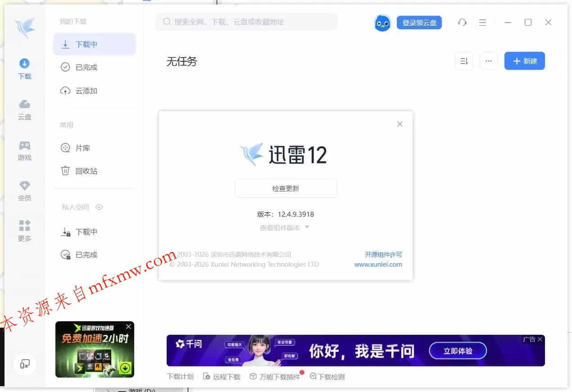Open the 下载 section in left rail
Viewport: 572px width, 392px height.
[x=24, y=69]
